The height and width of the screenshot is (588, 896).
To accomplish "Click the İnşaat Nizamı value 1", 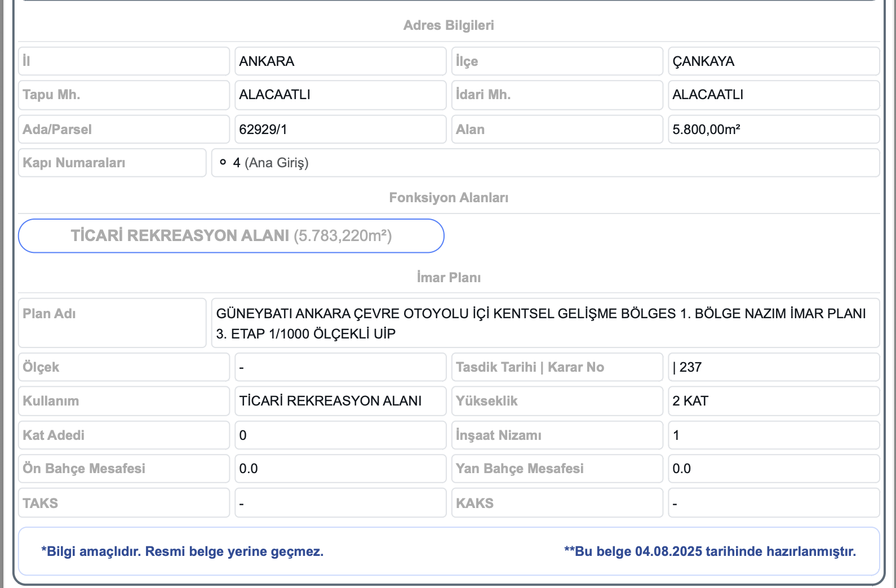I will coord(676,435).
